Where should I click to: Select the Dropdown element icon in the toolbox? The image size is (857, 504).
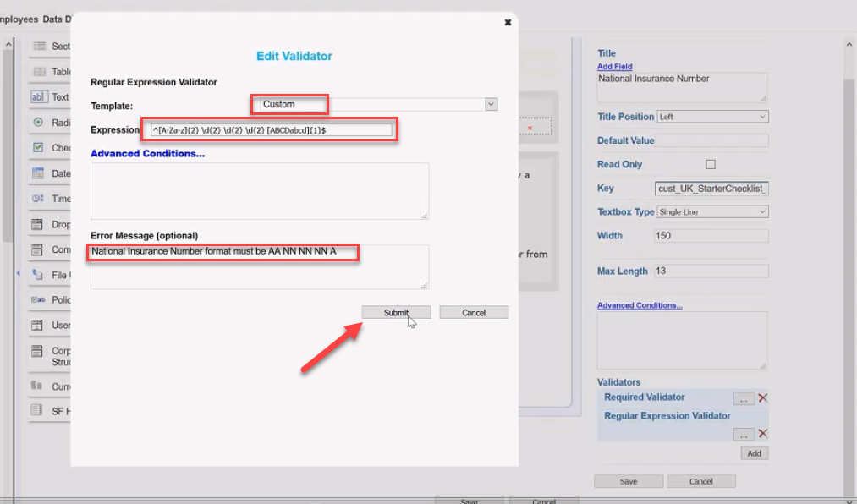[37, 224]
